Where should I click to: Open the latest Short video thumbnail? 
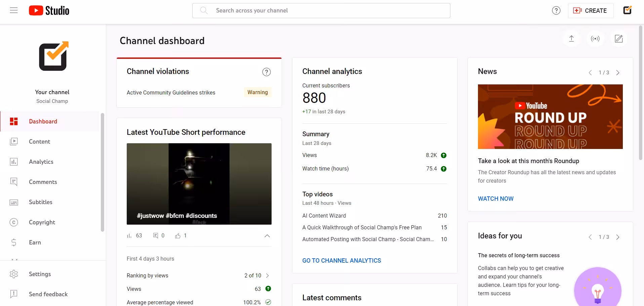tap(199, 184)
